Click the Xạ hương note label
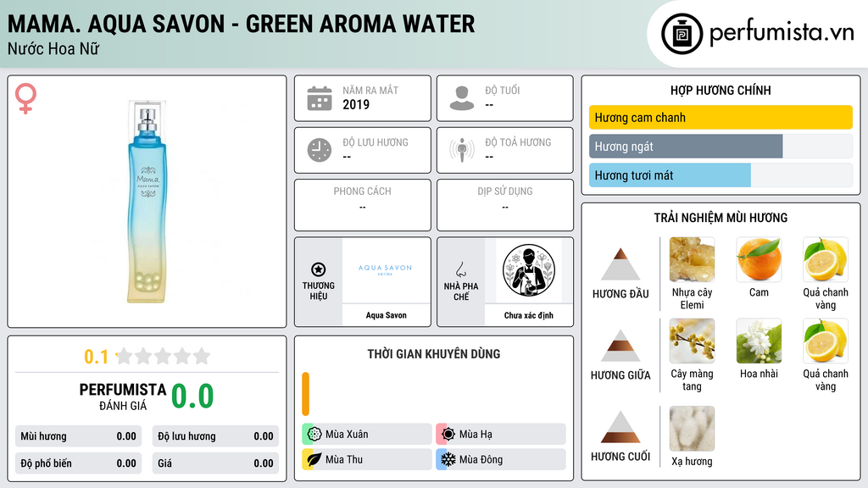Viewport: 868px width, 488px height. (692, 462)
